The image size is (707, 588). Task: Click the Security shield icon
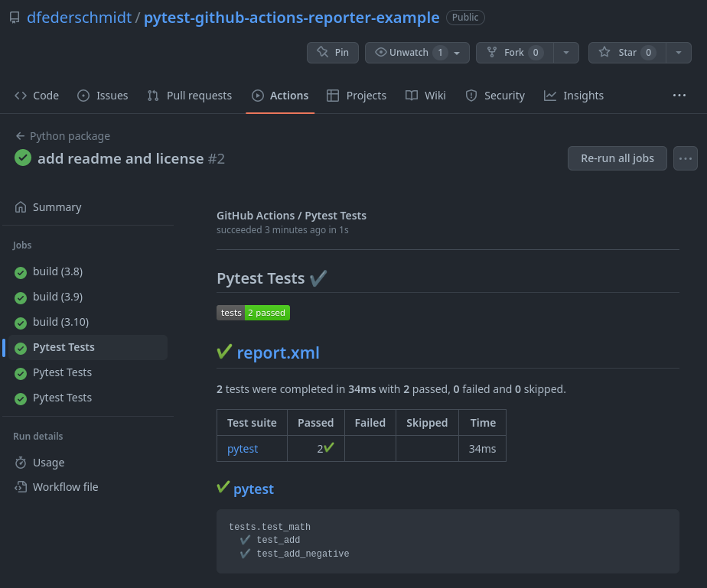coord(471,96)
